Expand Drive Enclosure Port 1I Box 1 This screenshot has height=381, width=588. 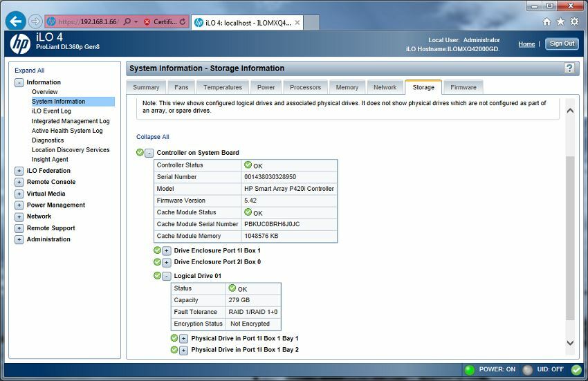pos(167,251)
